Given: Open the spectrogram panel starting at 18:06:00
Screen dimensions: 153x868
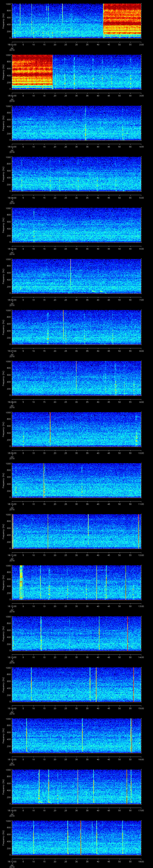Looking at the screenshot, I should coord(76,276).
